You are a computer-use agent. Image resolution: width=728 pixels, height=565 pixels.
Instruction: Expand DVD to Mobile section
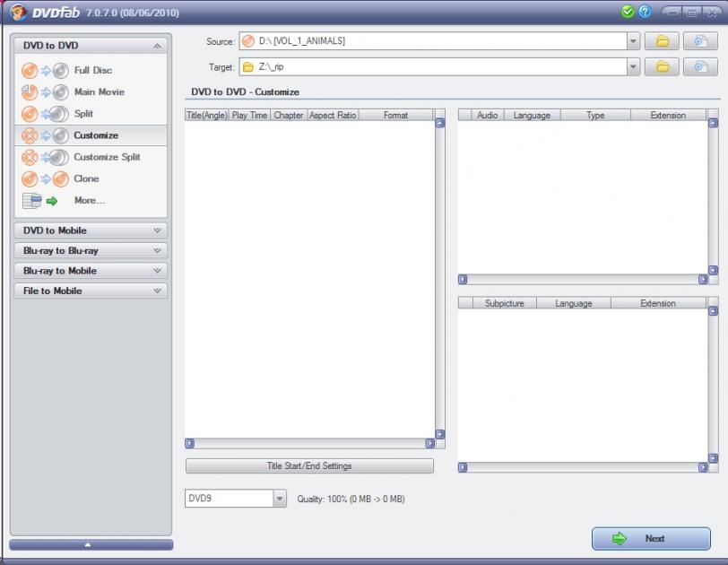coord(91,230)
